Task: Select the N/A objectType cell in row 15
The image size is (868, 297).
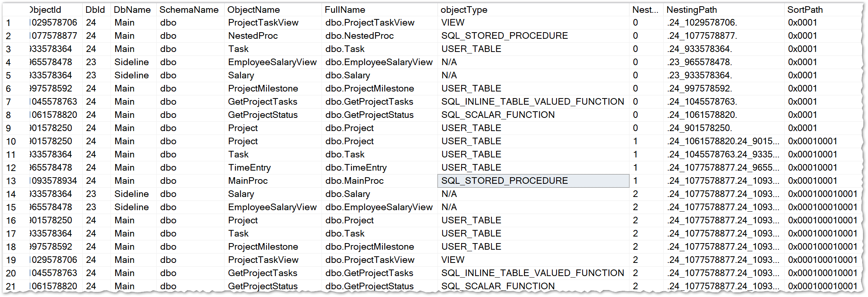Action: tap(533, 207)
